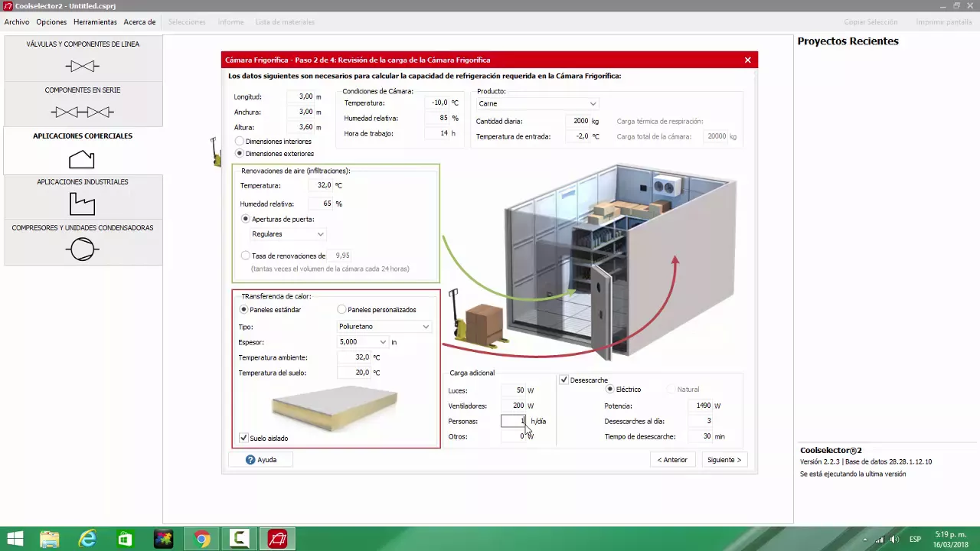This screenshot has width=980, height=551.
Task: Click the Ayuda help icon
Action: pos(250,460)
